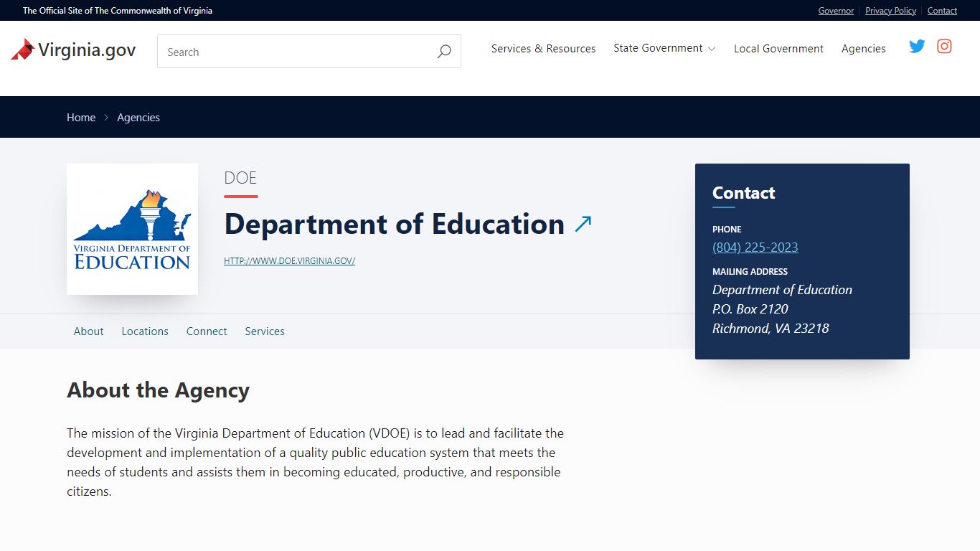Expand the State Government dropdown
The width and height of the screenshot is (980, 551).
click(664, 48)
